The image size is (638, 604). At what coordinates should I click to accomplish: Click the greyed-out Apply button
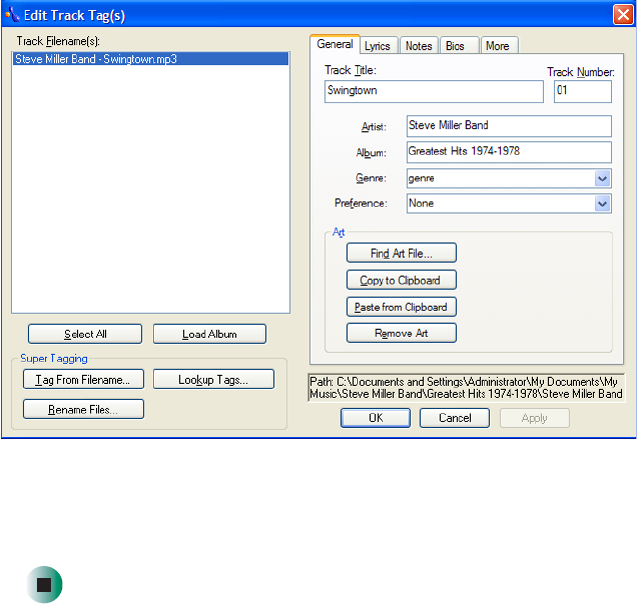(x=534, y=418)
